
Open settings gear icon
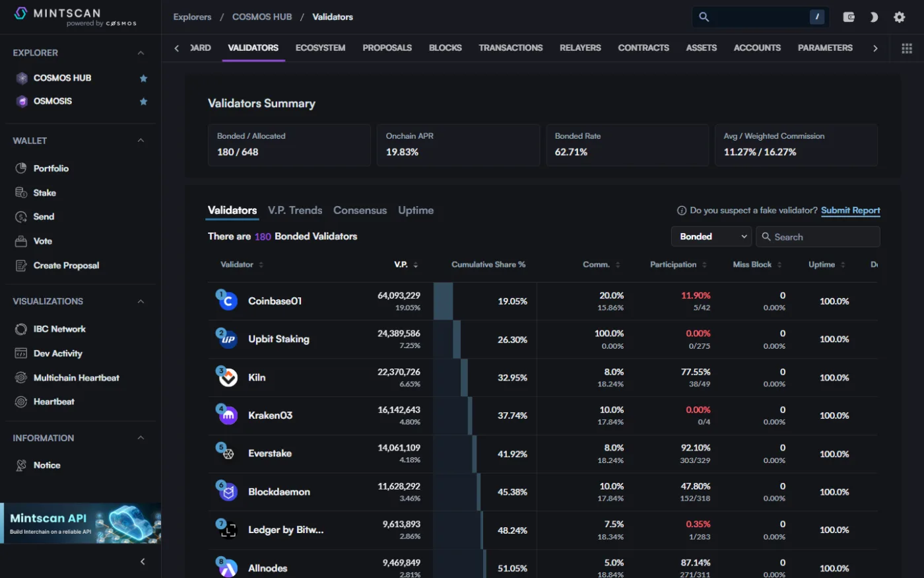click(x=899, y=17)
